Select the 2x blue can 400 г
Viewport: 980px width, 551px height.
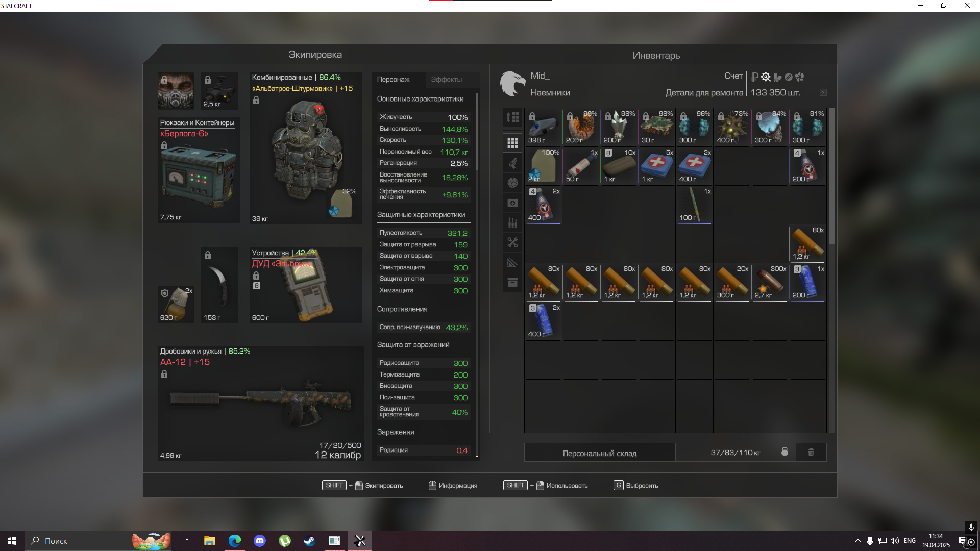click(543, 321)
